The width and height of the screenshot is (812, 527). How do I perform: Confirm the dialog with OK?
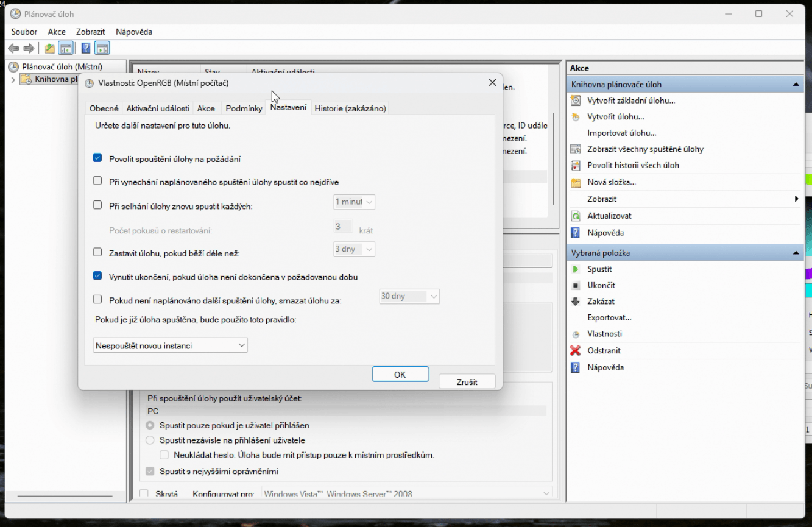(x=400, y=375)
